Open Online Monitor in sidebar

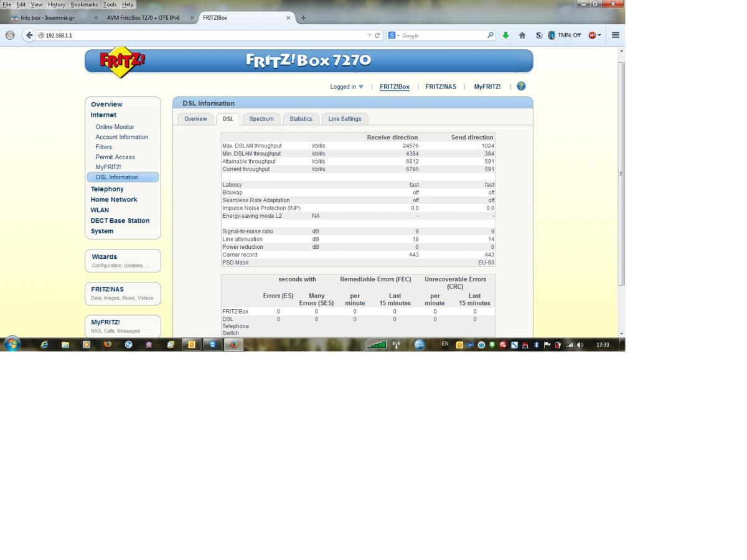click(115, 127)
